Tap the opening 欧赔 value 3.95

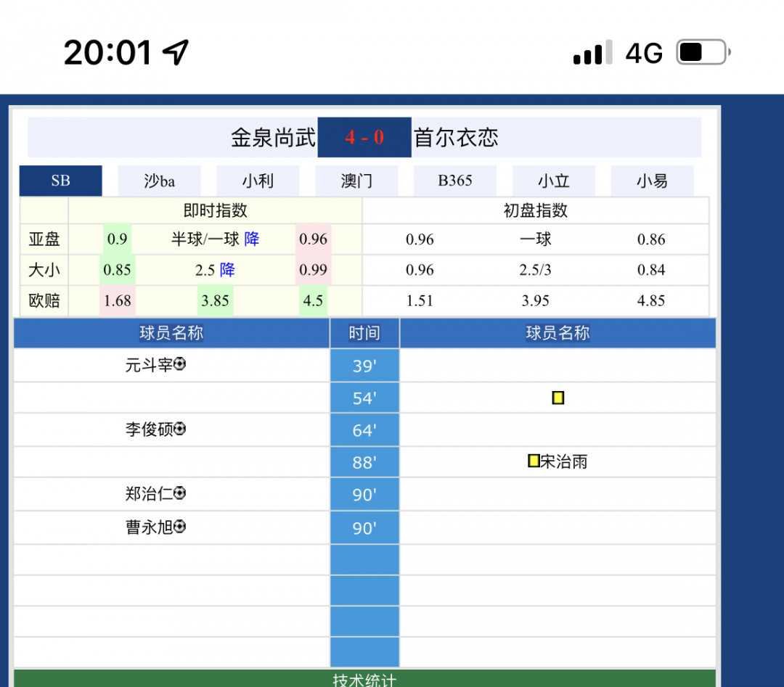pos(535,301)
